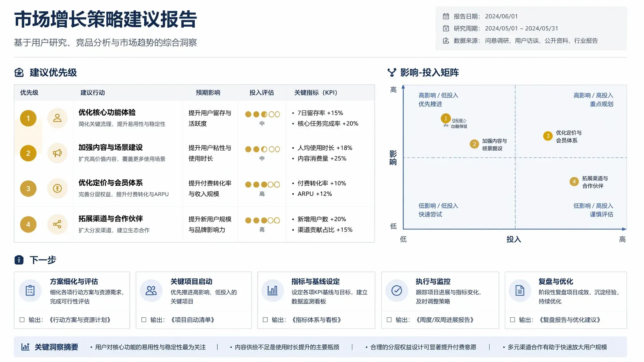Click the 执行与监控 card title
Viewport: 644px width, 362px height.
point(433,282)
